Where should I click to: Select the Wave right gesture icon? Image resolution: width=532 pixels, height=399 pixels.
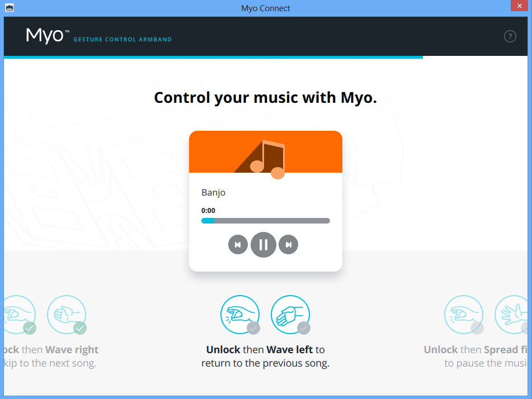coord(66,314)
